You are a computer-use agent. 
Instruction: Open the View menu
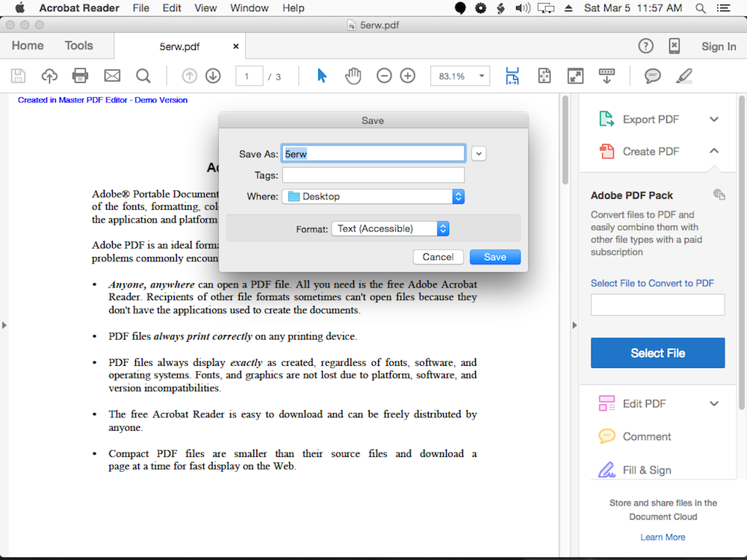coord(205,8)
